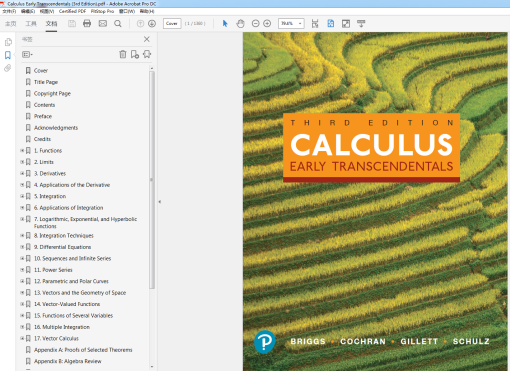
Task: Open the zoom percentage dropdown
Action: point(291,24)
